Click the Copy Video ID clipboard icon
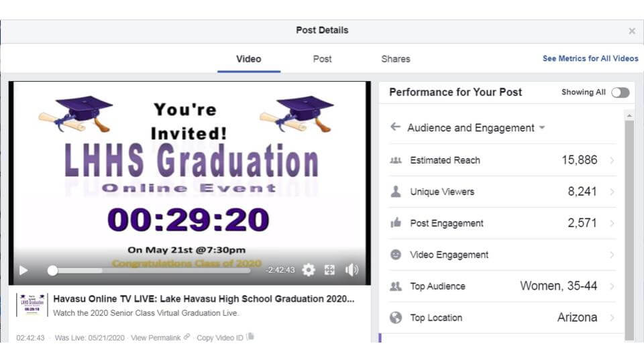The image size is (644, 362). click(x=250, y=337)
